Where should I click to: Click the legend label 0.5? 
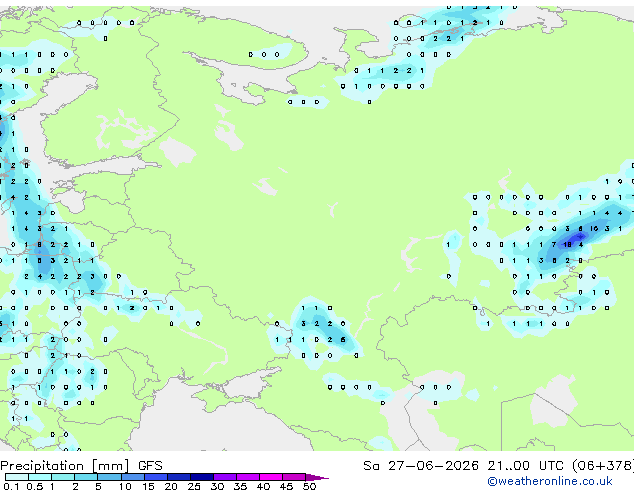pos(35,486)
